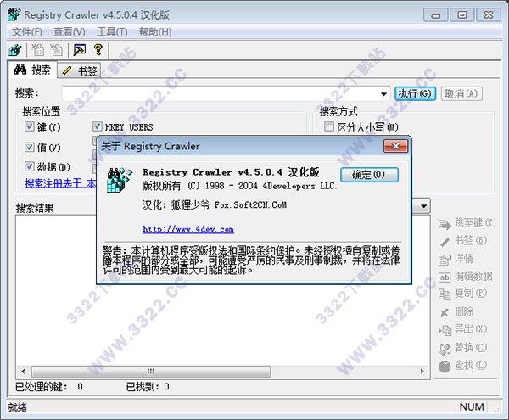Viewport: 509px width, 420px height.
Task: Click the 就绪 status bar text
Action: point(18,407)
